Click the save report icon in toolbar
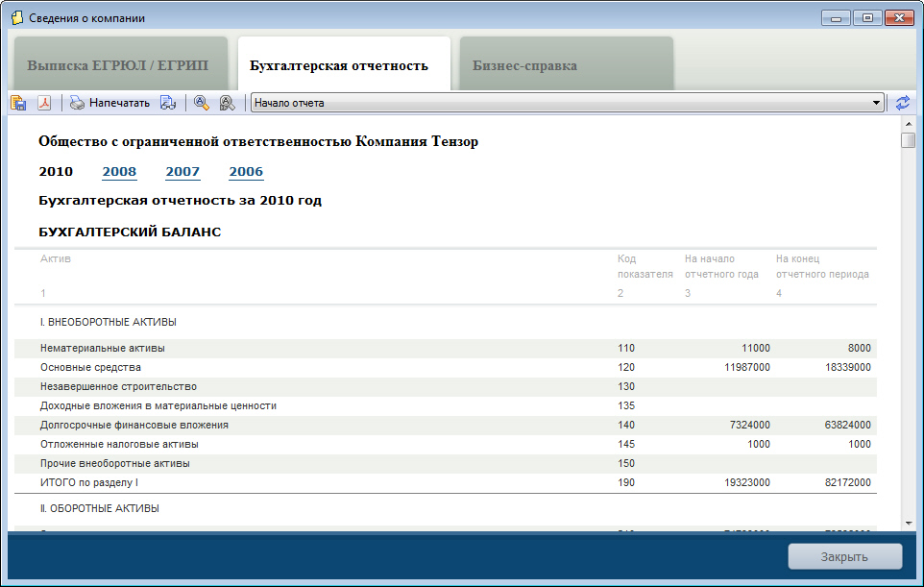924x587 pixels. coord(18,103)
